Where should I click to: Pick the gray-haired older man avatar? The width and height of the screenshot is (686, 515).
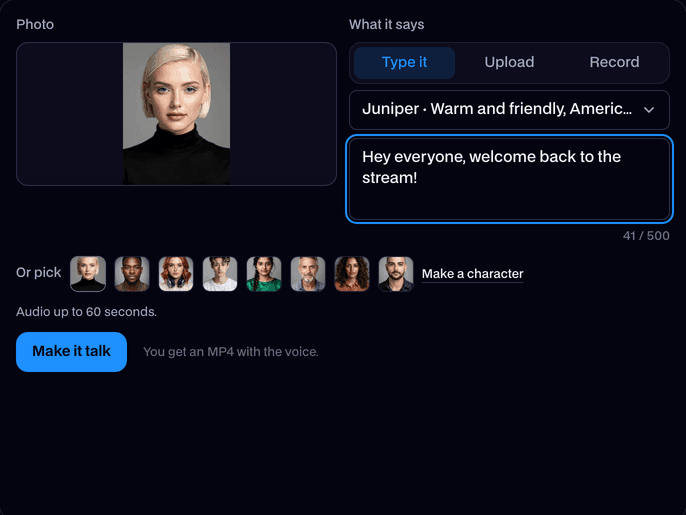pos(308,274)
